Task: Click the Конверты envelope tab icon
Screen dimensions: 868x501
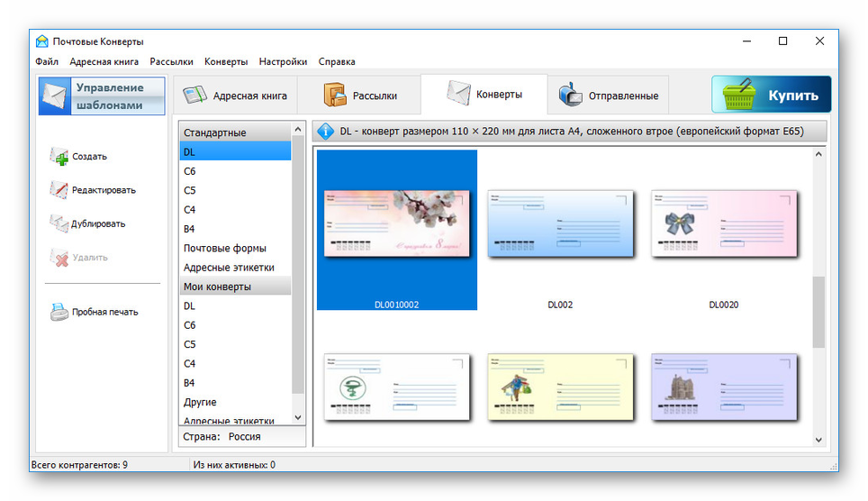Action: point(458,93)
